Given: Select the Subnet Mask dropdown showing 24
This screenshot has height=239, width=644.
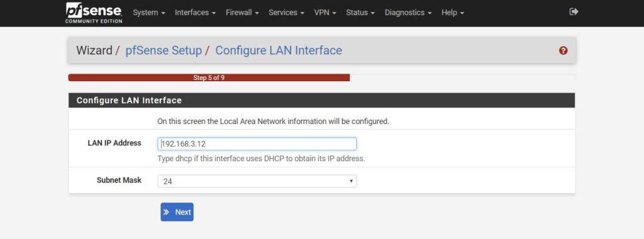Looking at the screenshot, I should (x=257, y=181).
